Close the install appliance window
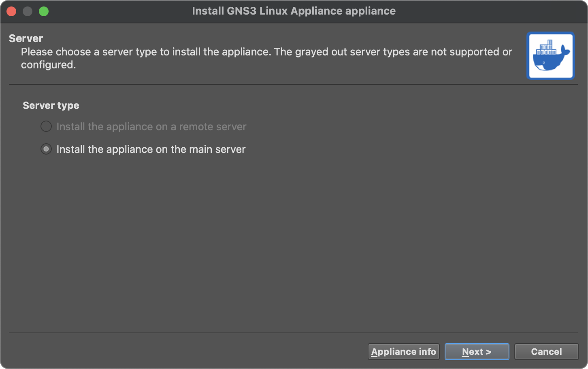 point(11,11)
